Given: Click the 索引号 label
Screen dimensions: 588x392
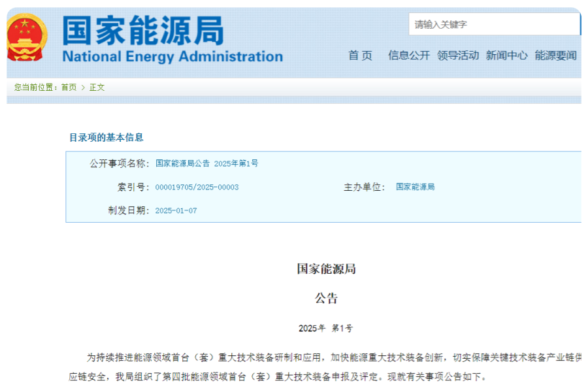Looking at the screenshot, I should (x=134, y=188).
